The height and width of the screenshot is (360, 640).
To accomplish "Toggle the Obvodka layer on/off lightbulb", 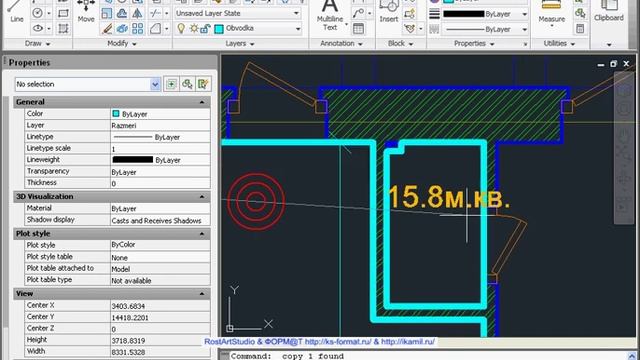I will [181, 29].
